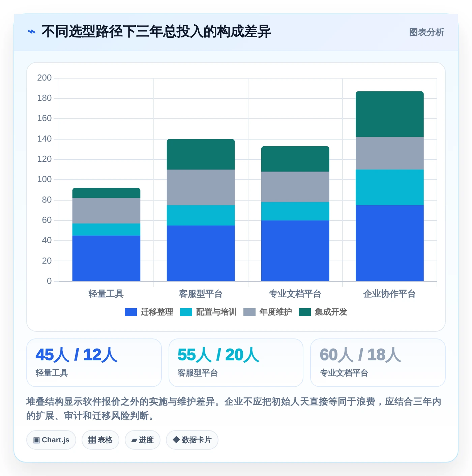Toggle the 集成开发 legend color box
The height and width of the screenshot is (476, 472).
click(x=305, y=312)
